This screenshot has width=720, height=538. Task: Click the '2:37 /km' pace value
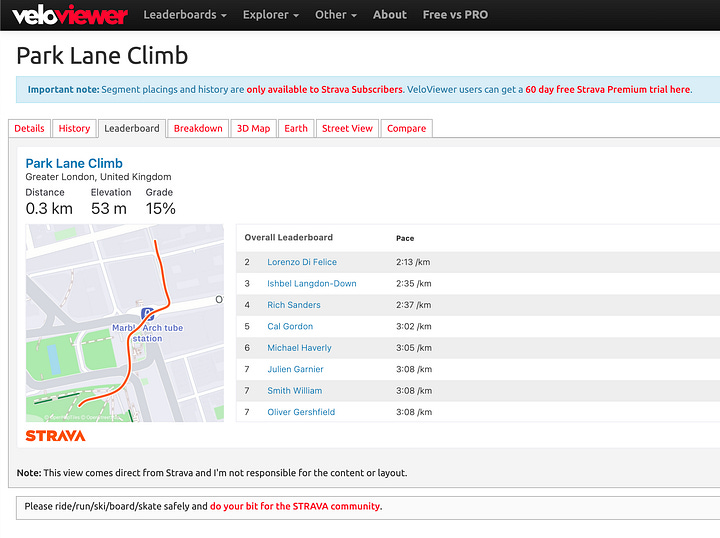[x=414, y=305]
